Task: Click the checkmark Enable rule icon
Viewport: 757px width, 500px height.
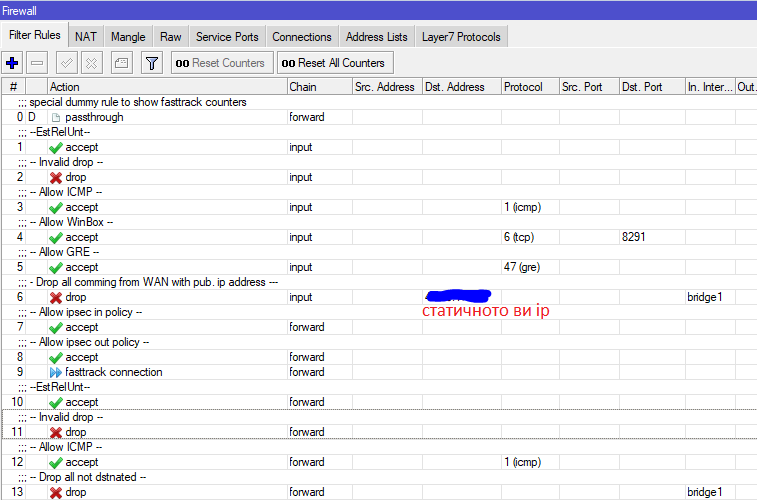Action: (66, 63)
